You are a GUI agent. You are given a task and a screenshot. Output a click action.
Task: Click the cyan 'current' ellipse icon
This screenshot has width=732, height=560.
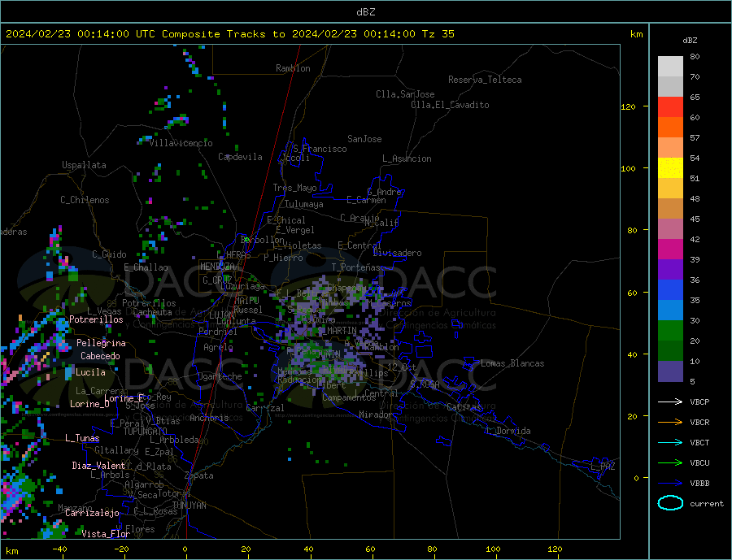click(x=670, y=503)
